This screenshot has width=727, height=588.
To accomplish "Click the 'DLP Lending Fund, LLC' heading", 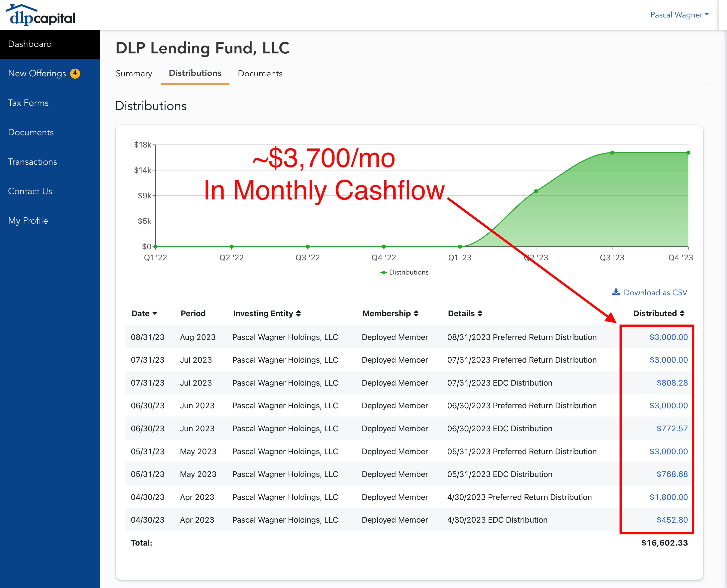I will coord(202,48).
